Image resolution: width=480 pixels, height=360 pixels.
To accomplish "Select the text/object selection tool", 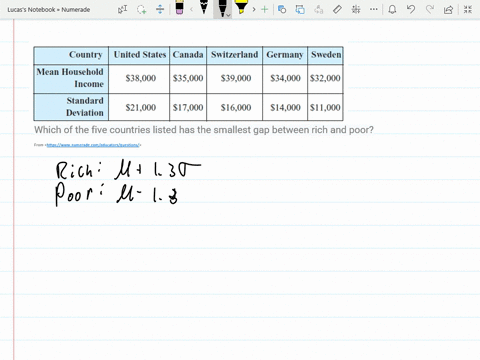I will (122, 9).
